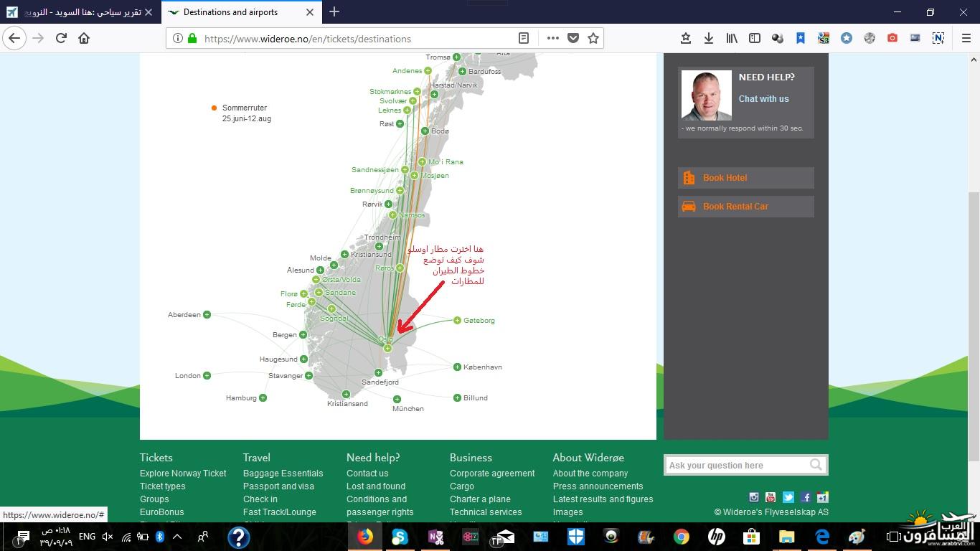Toggle reader view in address bar
980x551 pixels.
coord(524,39)
